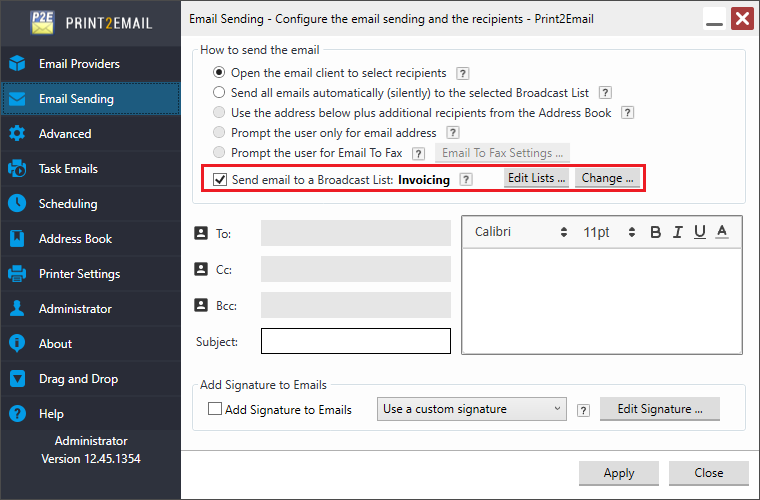Click the Administrator person icon

point(17,309)
